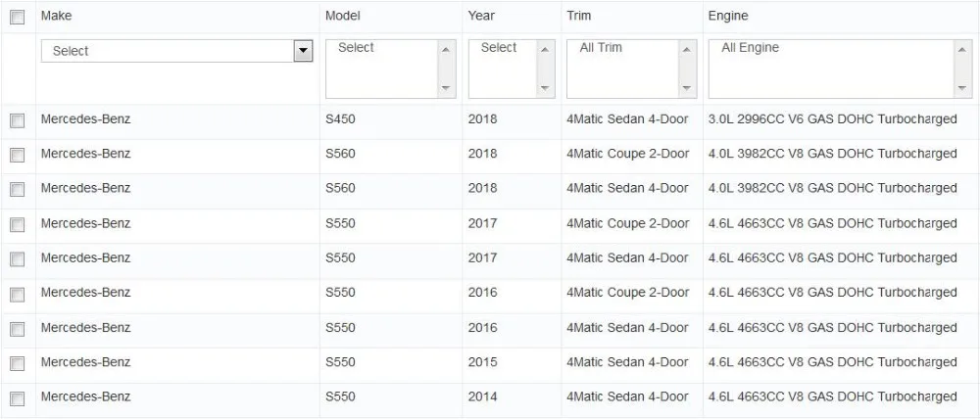Image resolution: width=980 pixels, height=419 pixels.
Task: Toggle the select-all checkbox in header
Action: point(18,18)
